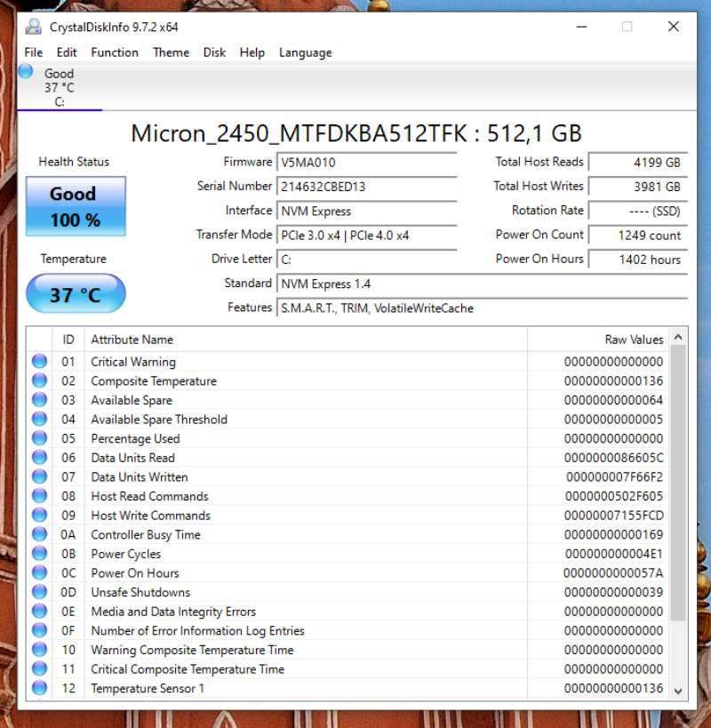Image resolution: width=711 pixels, height=728 pixels.
Task: Click the Drive Letter field C:
Action: tap(367, 259)
